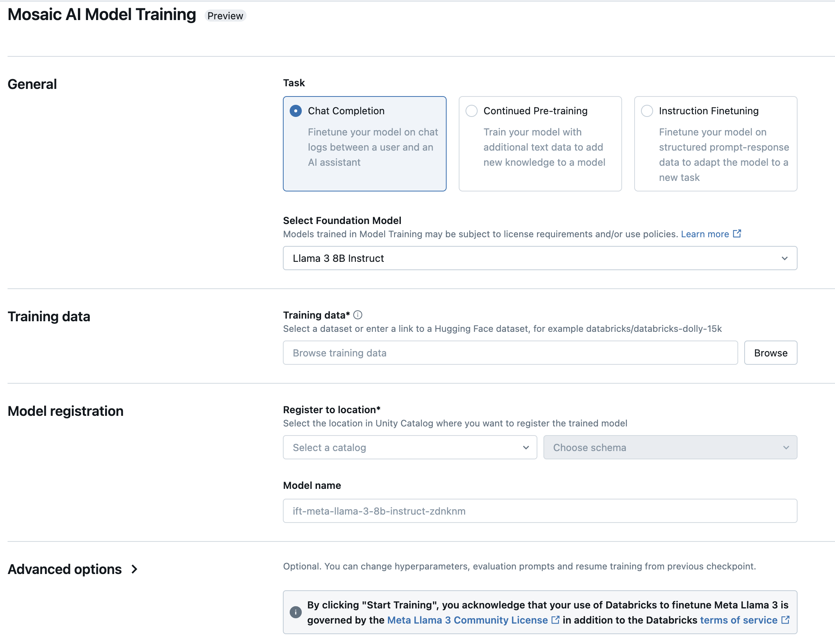Click Browse training data input field
This screenshot has width=835, height=644.
pos(511,352)
